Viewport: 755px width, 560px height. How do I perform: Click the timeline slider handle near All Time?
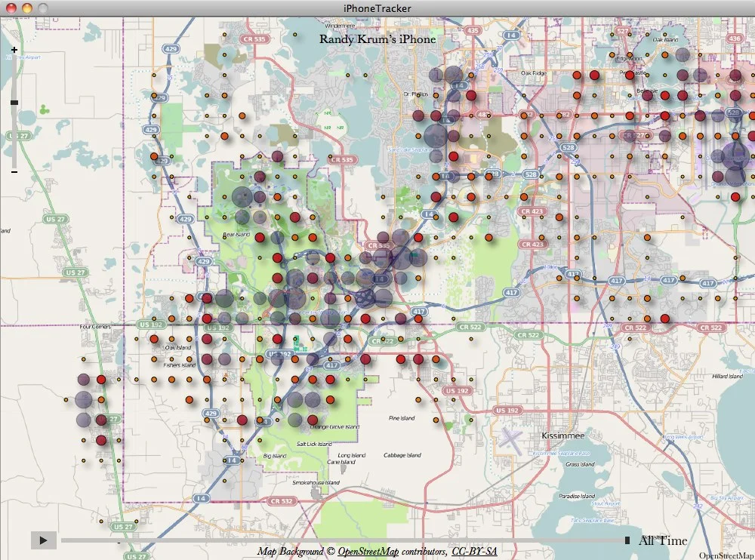627,540
